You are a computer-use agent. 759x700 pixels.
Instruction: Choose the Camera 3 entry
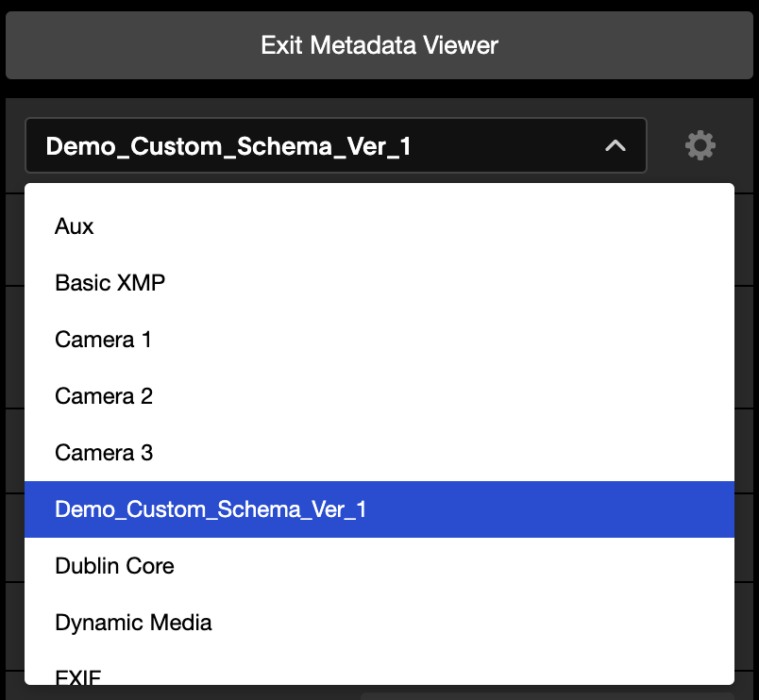click(x=379, y=453)
